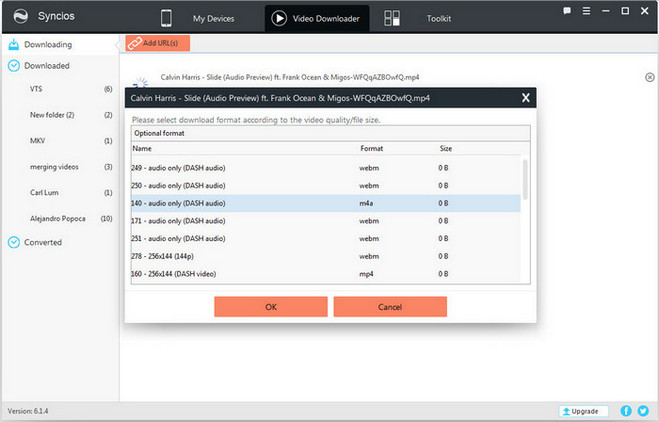
Task: Confirm format with the OK button
Action: click(x=271, y=307)
